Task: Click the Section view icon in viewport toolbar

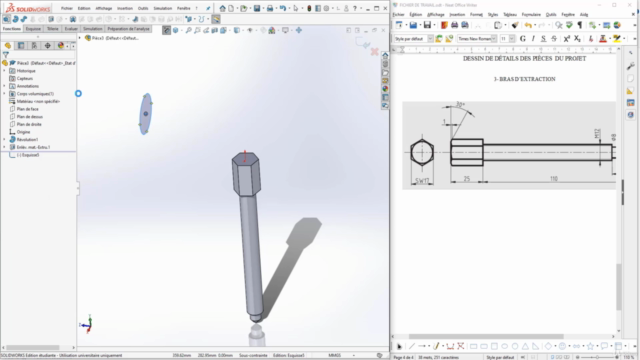Action: click(x=215, y=30)
